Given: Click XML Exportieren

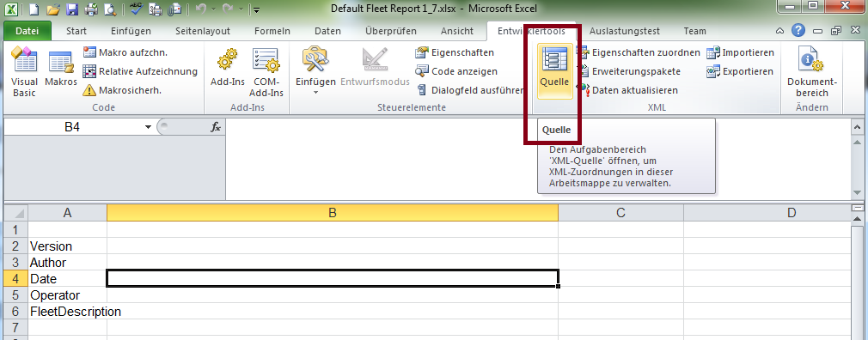Looking at the screenshot, I should click(x=740, y=71).
